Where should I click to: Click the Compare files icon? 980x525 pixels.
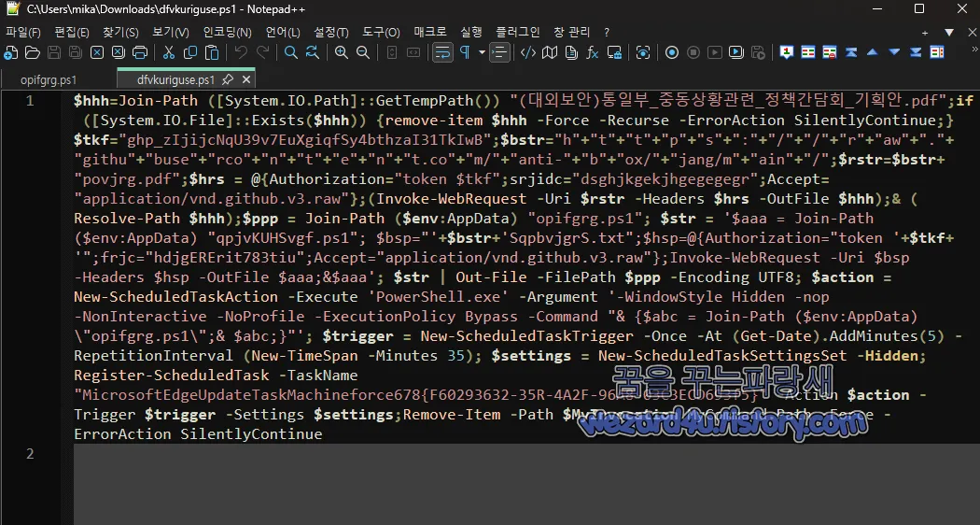(808, 52)
